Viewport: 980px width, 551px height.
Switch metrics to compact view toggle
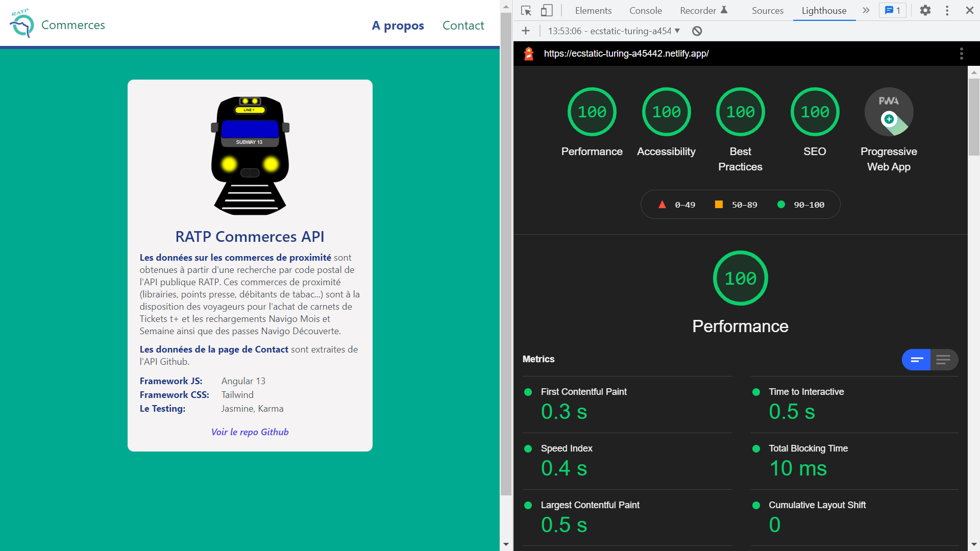916,360
